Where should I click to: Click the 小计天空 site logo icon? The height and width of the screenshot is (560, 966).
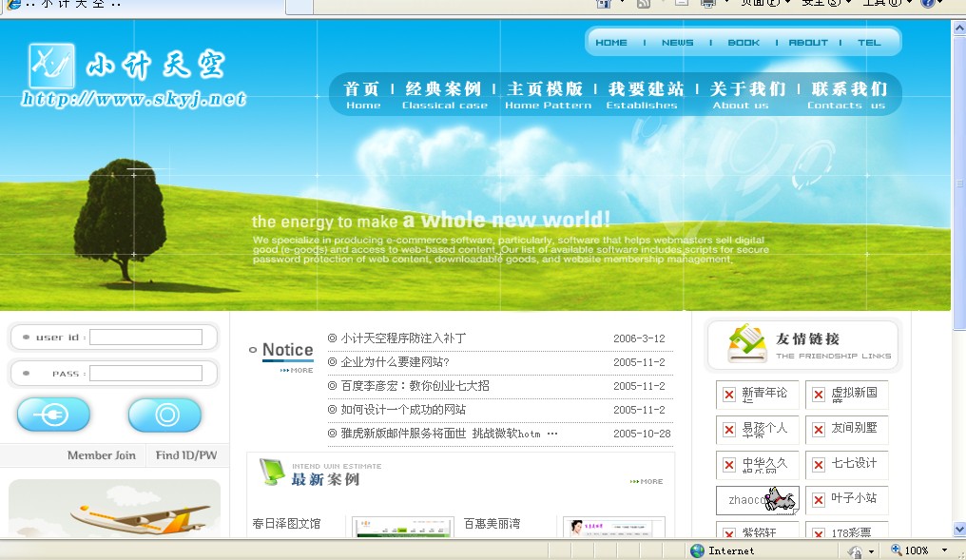pyautogui.click(x=51, y=66)
